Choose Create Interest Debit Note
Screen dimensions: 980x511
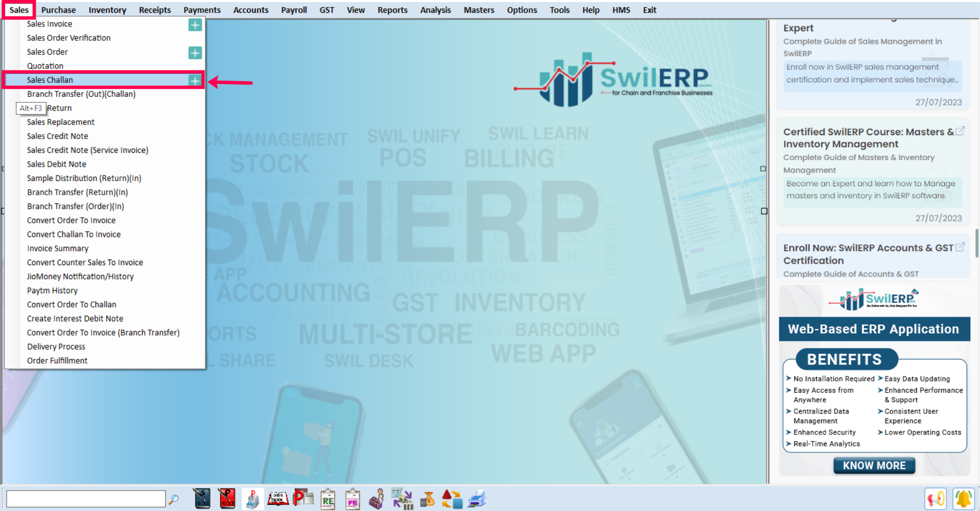click(105, 318)
